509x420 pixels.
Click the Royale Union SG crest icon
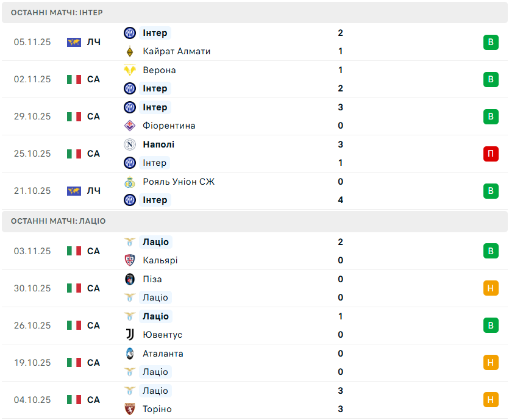click(129, 182)
